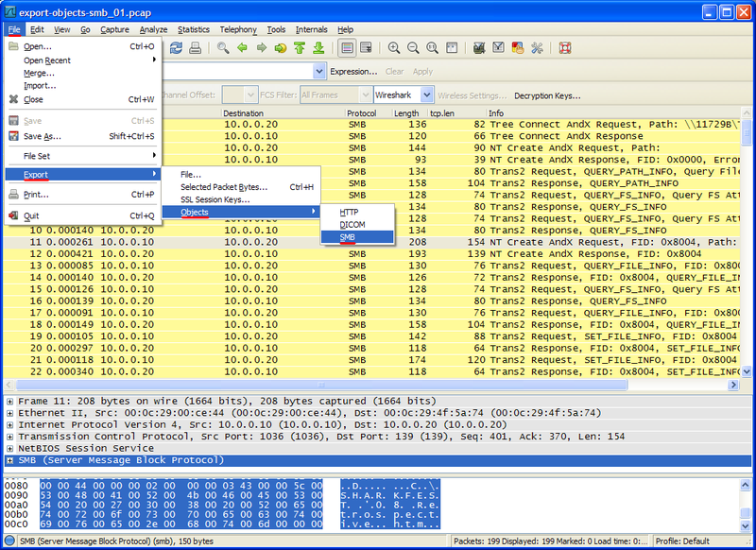Image resolution: width=756 pixels, height=550 pixels.
Task: Open the Wireshark decryption mode dropdown
Action: coord(404,95)
